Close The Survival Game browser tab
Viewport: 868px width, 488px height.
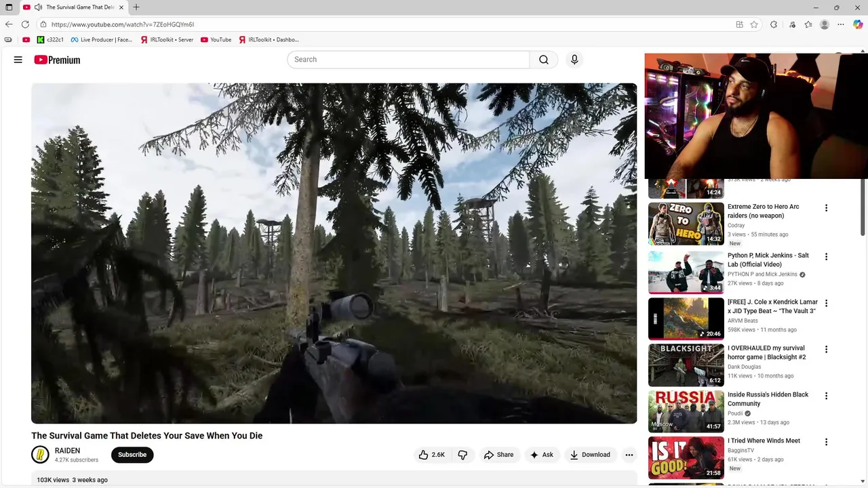(121, 7)
